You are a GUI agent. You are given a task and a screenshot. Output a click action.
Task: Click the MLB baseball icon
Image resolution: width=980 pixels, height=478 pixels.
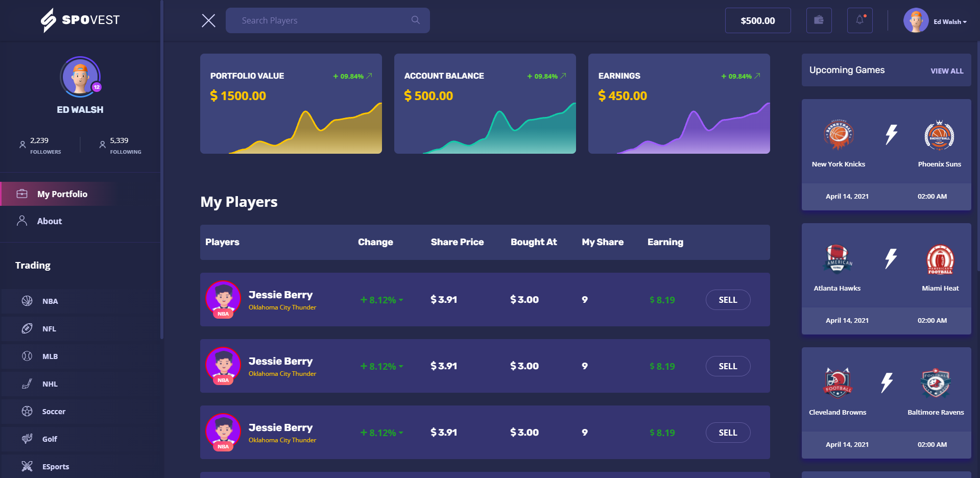click(27, 356)
